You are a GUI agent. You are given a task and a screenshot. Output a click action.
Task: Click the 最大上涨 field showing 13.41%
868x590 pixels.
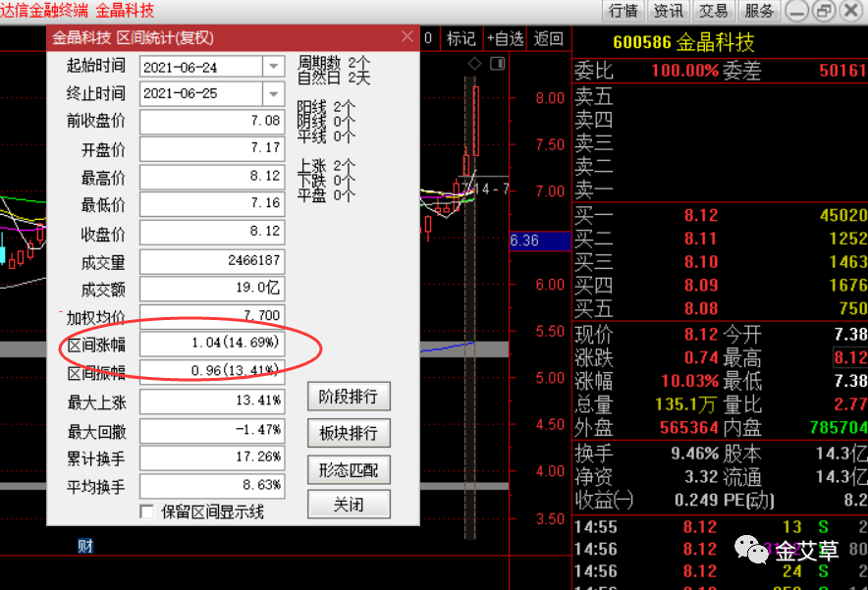tap(212, 401)
